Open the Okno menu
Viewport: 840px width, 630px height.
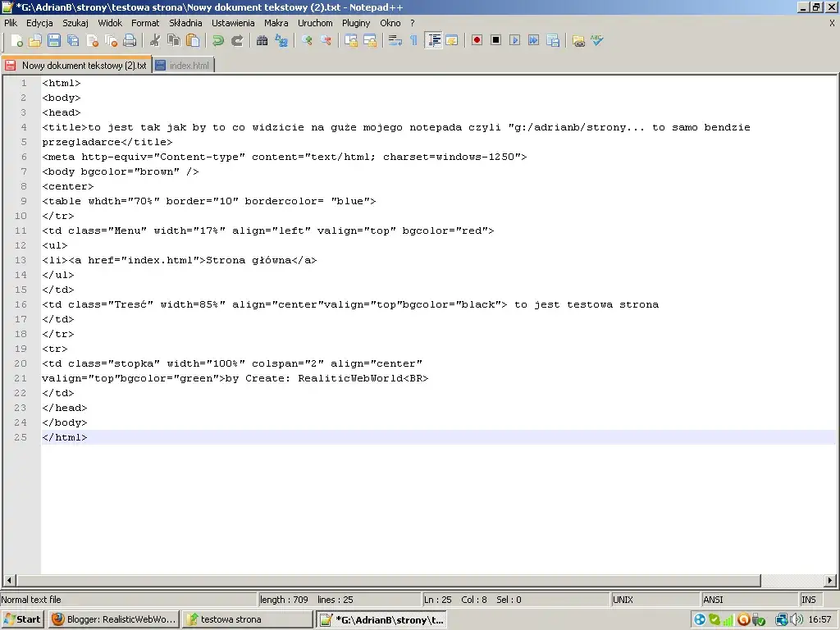pos(390,23)
